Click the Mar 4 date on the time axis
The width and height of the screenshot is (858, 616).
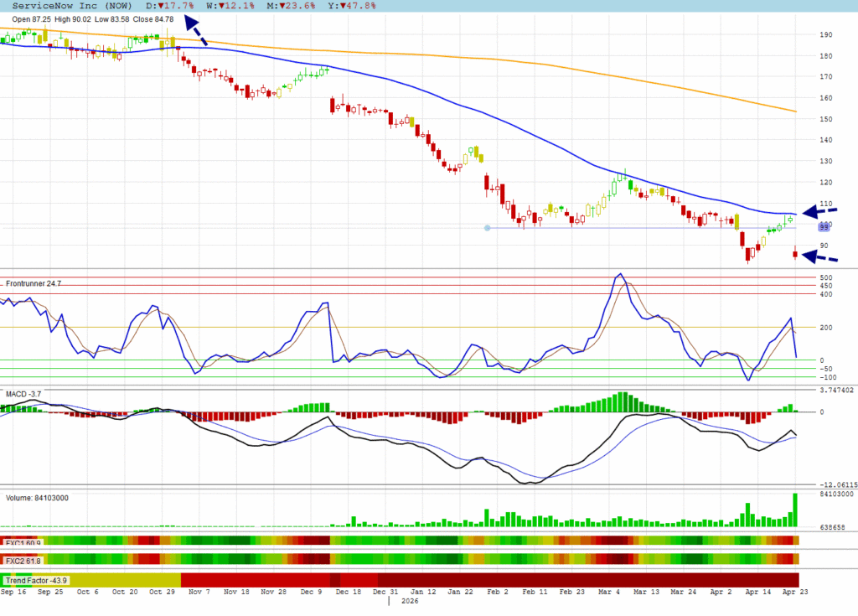[x=608, y=592]
